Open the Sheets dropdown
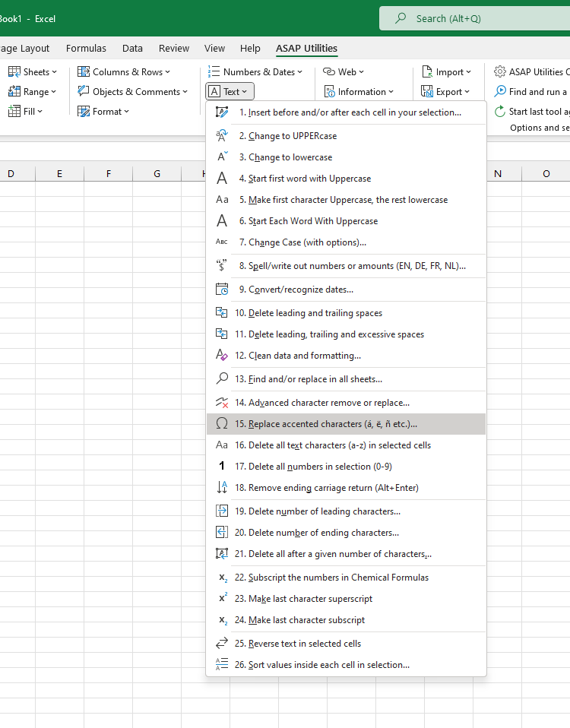Image resolution: width=570 pixels, height=728 pixels. [x=33, y=72]
